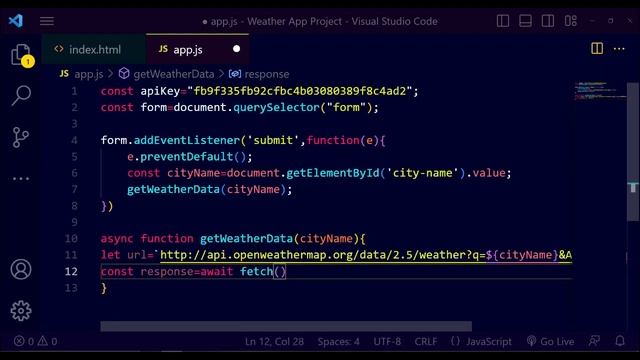Open the notifications bell
This screenshot has height=360, width=640.
tap(620, 341)
